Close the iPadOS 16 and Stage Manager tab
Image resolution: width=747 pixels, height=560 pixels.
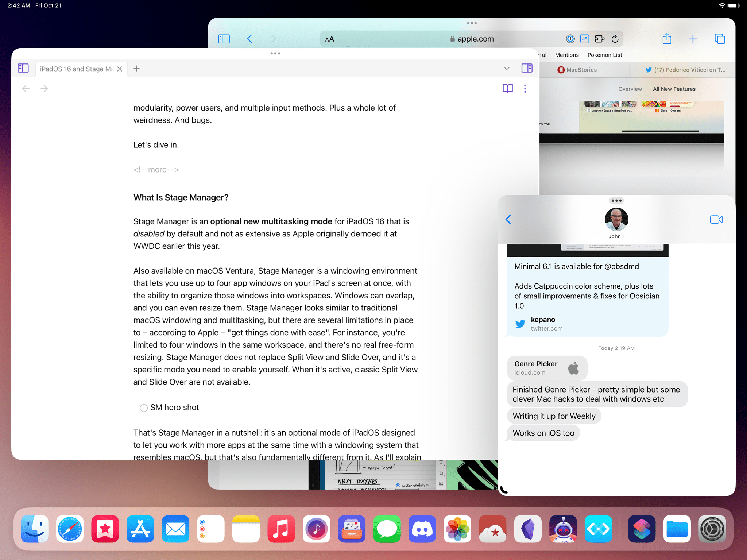click(x=120, y=69)
